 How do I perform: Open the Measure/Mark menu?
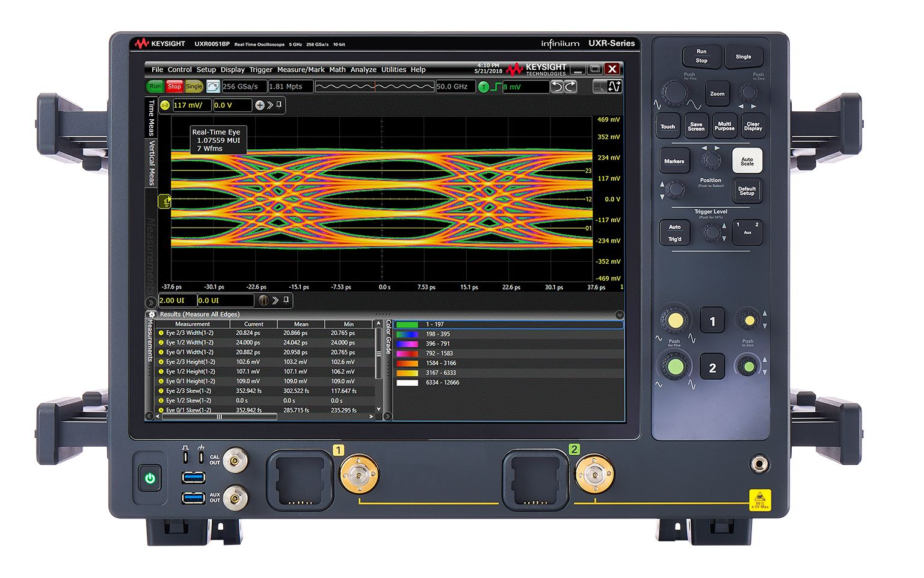[x=300, y=70]
